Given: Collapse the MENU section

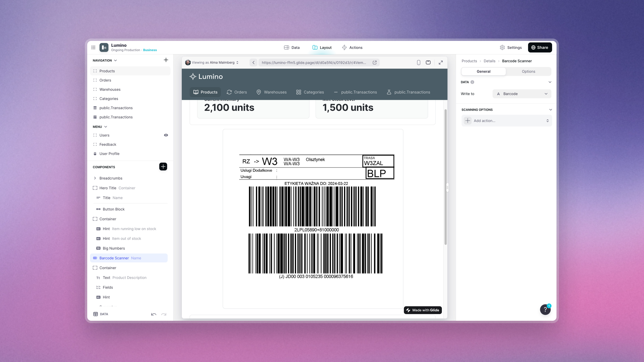Looking at the screenshot, I should pos(105,127).
